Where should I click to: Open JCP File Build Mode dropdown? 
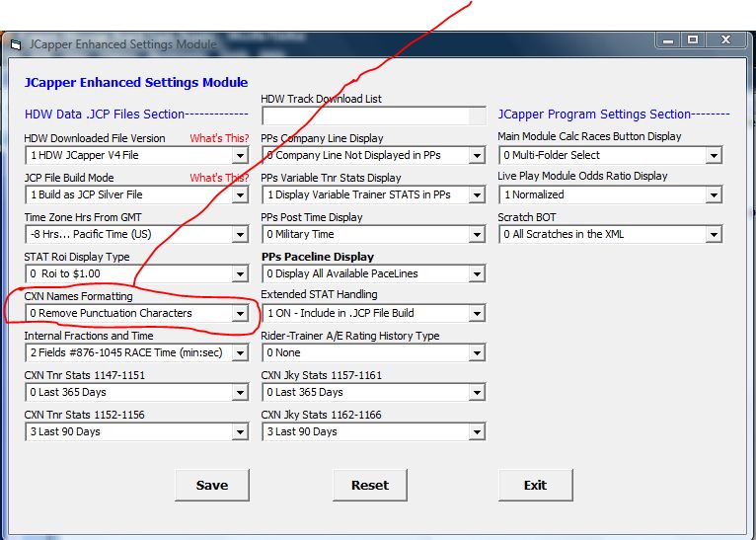240,194
